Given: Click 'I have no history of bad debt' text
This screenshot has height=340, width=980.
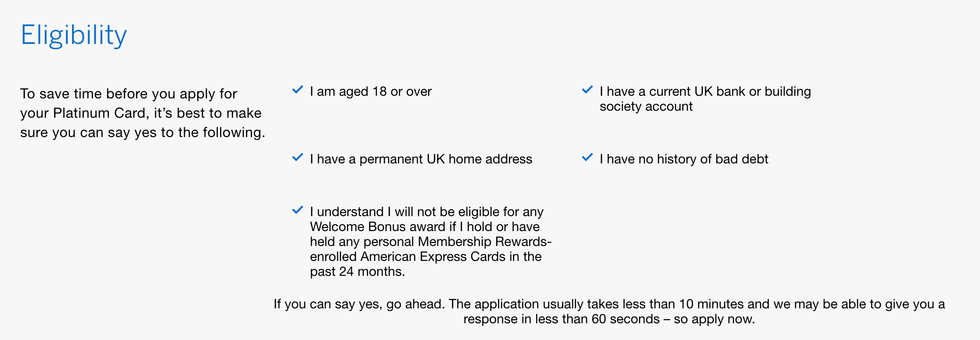Looking at the screenshot, I should (684, 159).
